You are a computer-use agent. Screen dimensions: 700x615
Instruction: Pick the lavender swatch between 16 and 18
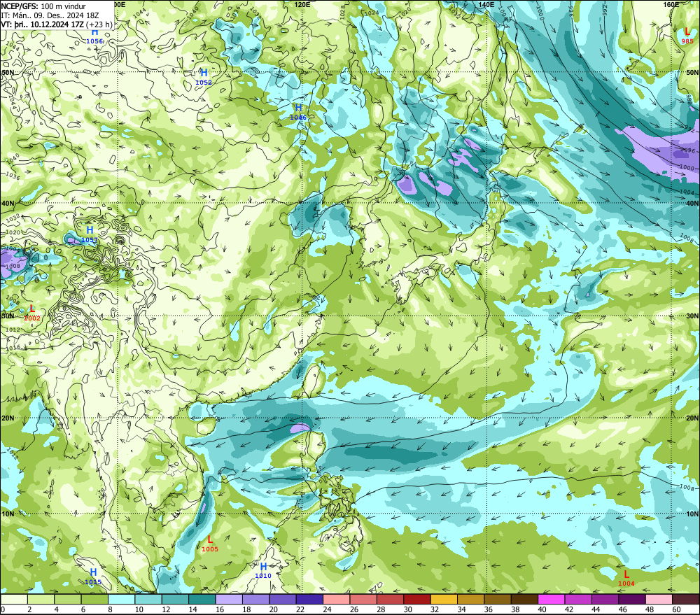point(229,599)
